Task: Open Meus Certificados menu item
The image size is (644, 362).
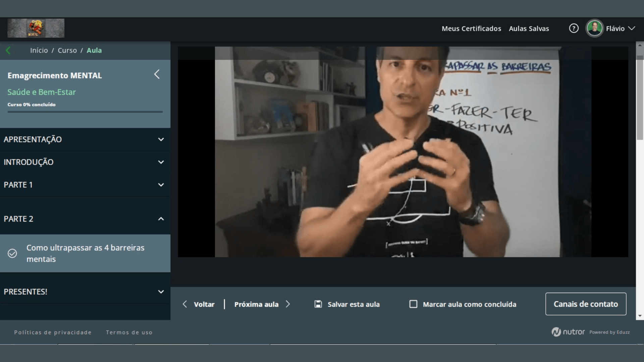Action: (x=471, y=29)
